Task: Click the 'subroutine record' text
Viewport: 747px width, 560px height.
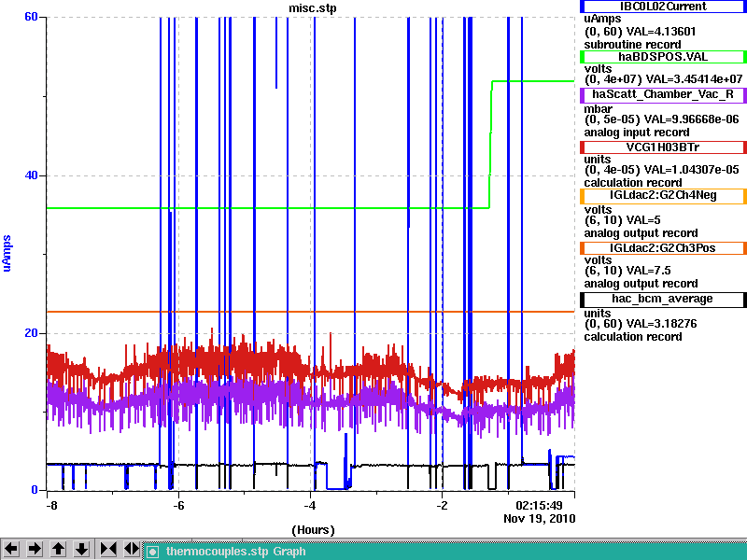Action: tap(633, 45)
